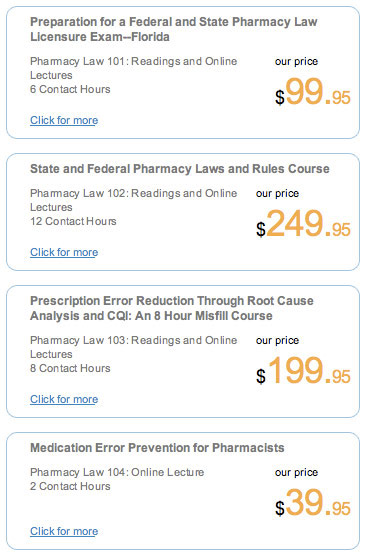Select the $249.95 price

coord(303,225)
